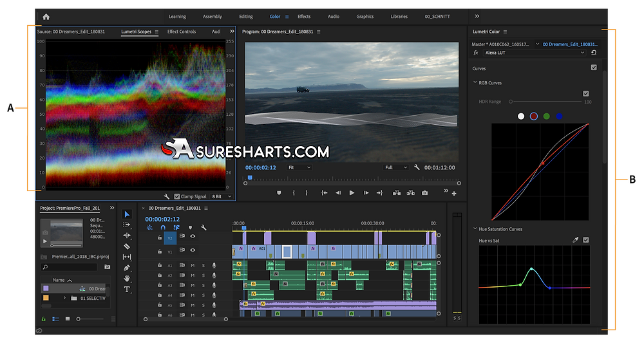Screen dimensions: 644x343
Task: Select the Slip tool
Action: [127, 257]
